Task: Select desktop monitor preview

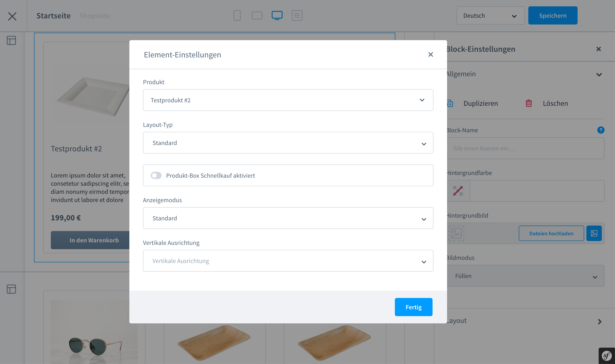Action: [x=277, y=15]
